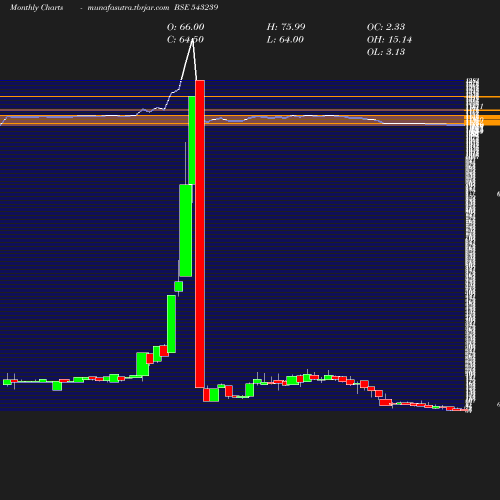Screen dimensions: 500x500
Task: Click the 'OL: 3.13' value
Action: pos(386,52)
